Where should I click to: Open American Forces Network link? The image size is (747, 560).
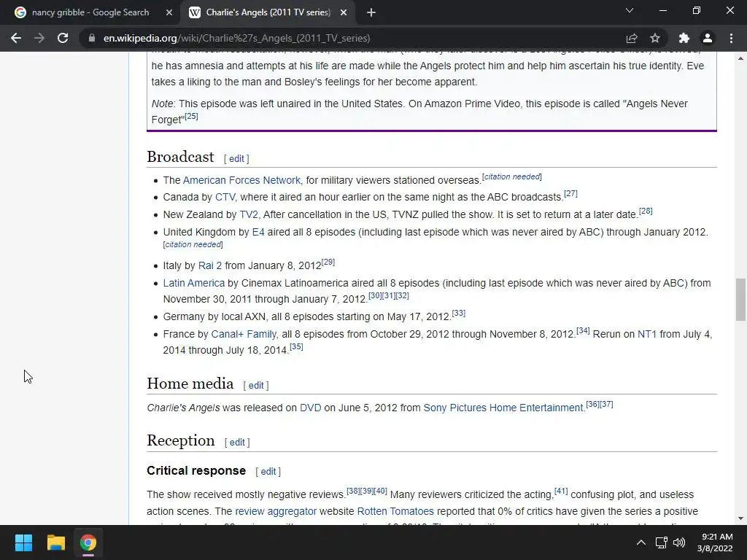coord(241,180)
